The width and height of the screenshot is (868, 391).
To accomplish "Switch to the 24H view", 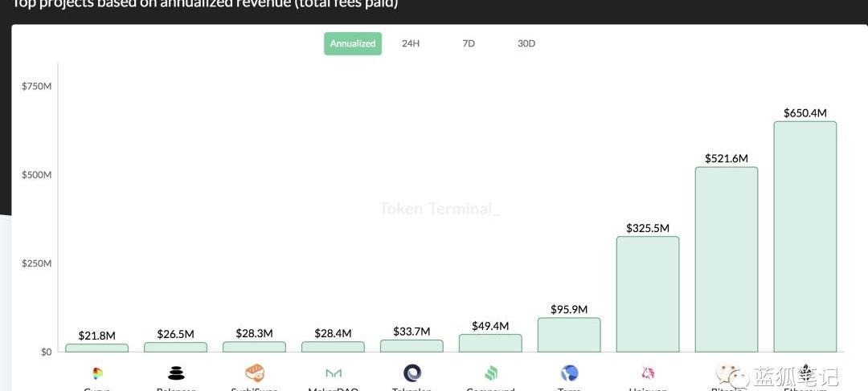I will click(x=411, y=43).
